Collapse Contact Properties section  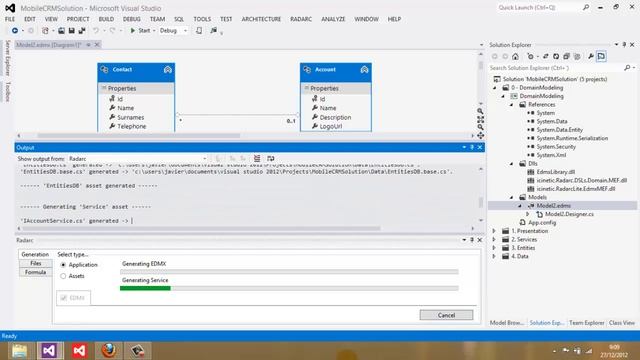click(104, 88)
